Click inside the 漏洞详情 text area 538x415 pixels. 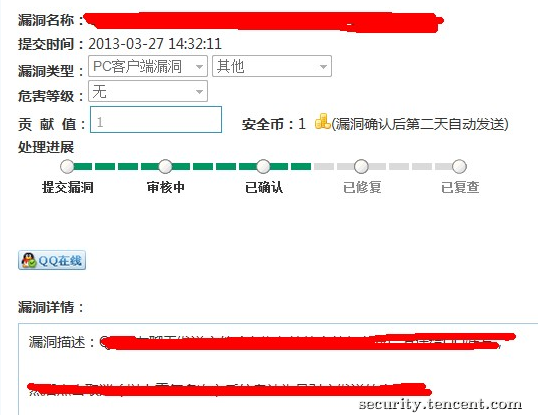point(278,369)
